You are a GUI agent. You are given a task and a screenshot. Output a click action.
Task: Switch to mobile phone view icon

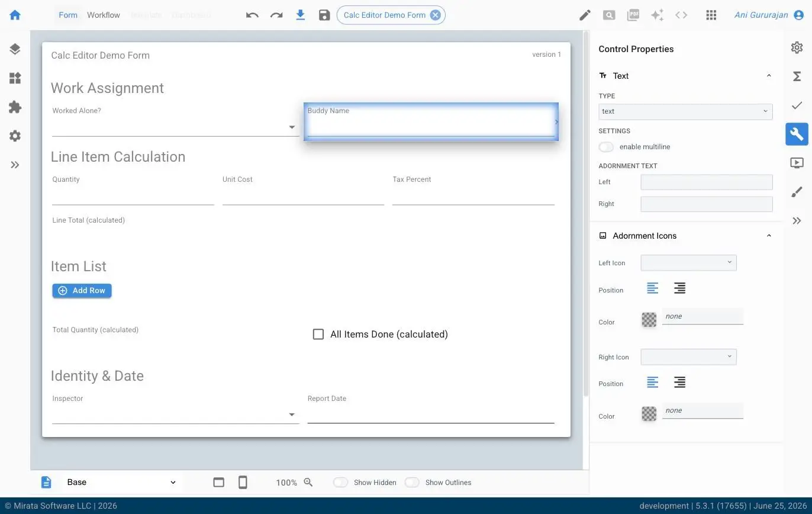pyautogui.click(x=243, y=482)
